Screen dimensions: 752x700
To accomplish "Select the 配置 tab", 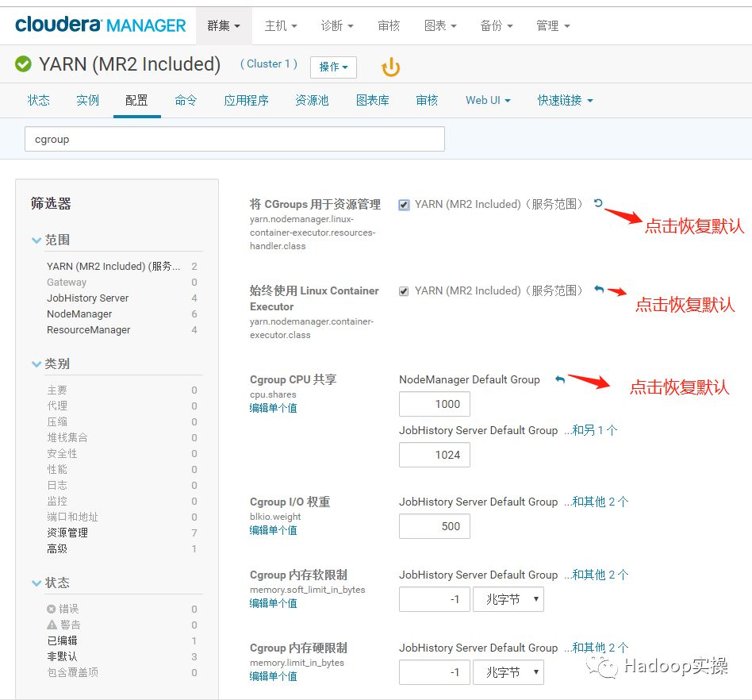I will click(136, 100).
